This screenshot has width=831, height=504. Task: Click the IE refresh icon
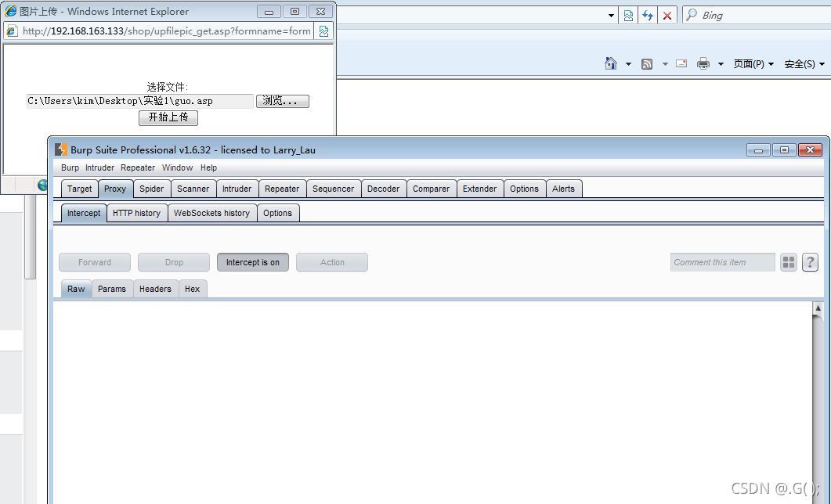tap(648, 16)
